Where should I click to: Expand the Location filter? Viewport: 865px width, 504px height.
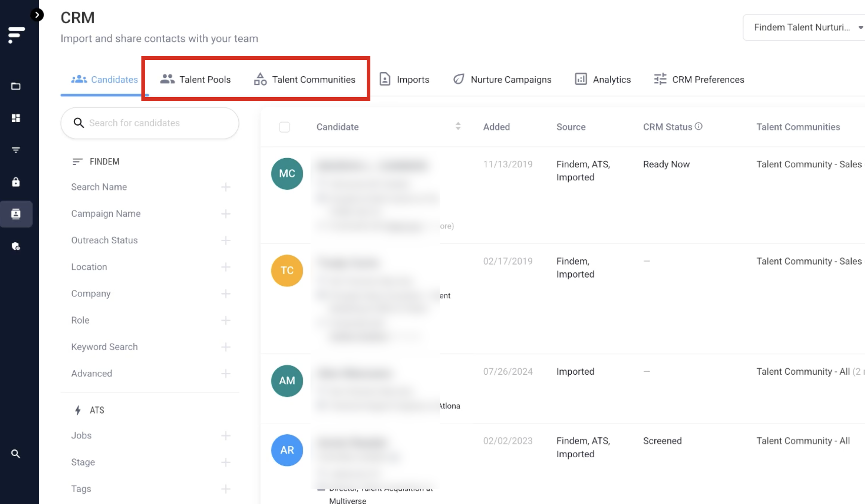click(x=226, y=267)
